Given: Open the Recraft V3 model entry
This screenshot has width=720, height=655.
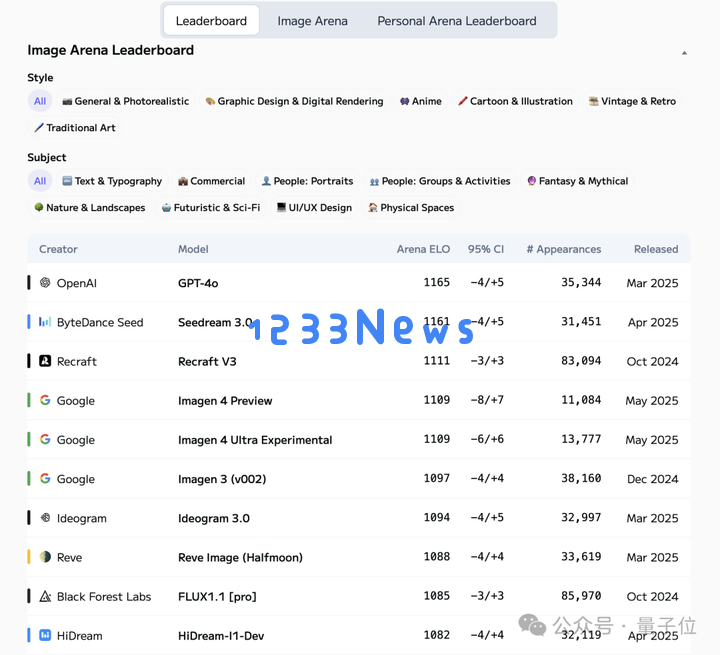Looking at the screenshot, I should [207, 361].
